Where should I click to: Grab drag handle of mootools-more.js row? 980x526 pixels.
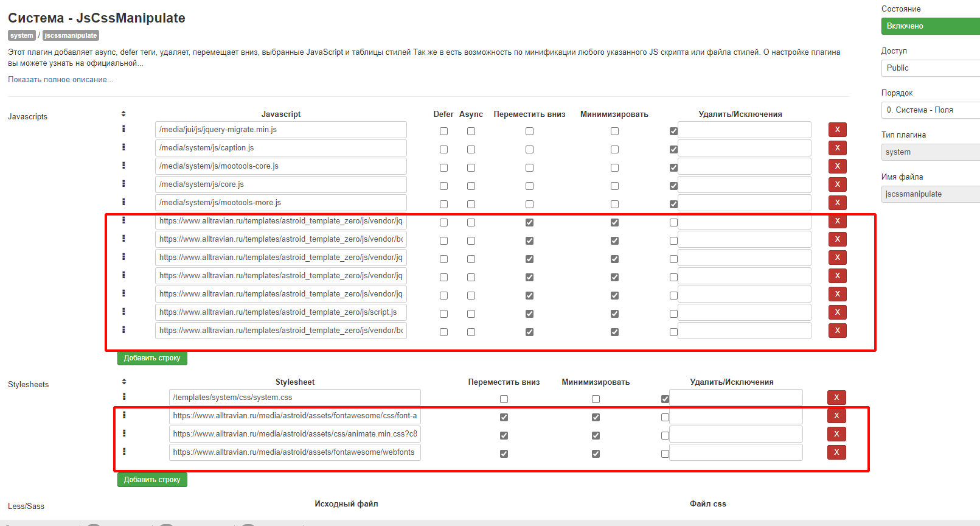coord(123,202)
